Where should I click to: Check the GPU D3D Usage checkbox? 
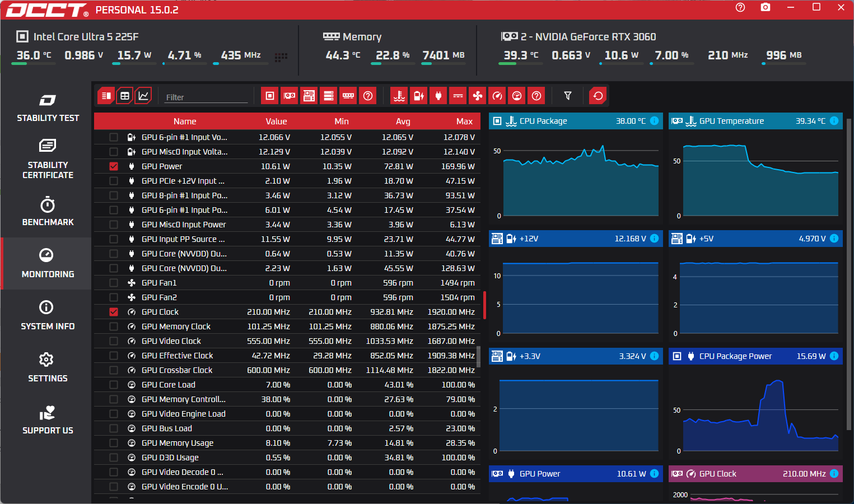(x=114, y=458)
